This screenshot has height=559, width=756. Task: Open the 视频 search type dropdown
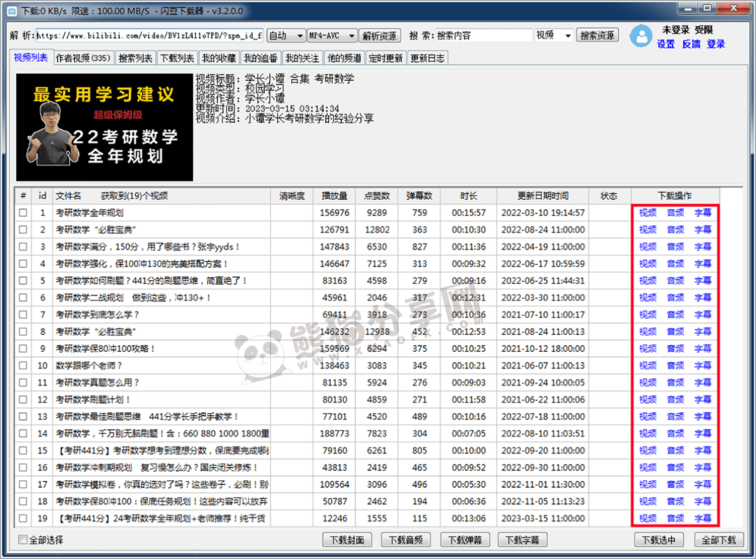click(x=553, y=35)
